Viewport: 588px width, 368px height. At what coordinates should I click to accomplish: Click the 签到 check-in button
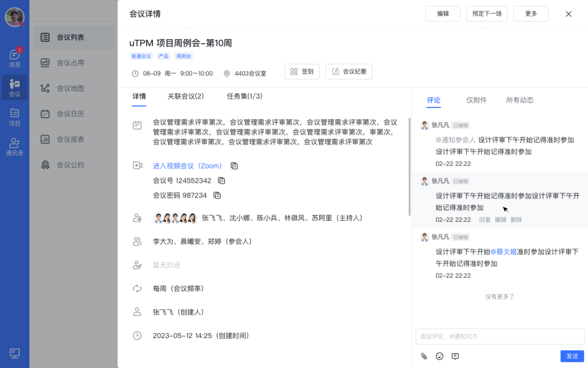click(x=302, y=71)
